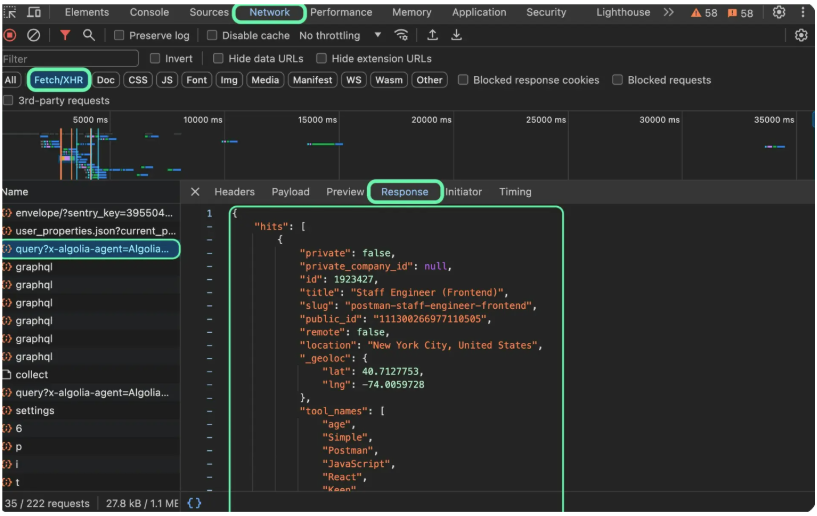Open the Preview tab

(x=345, y=192)
